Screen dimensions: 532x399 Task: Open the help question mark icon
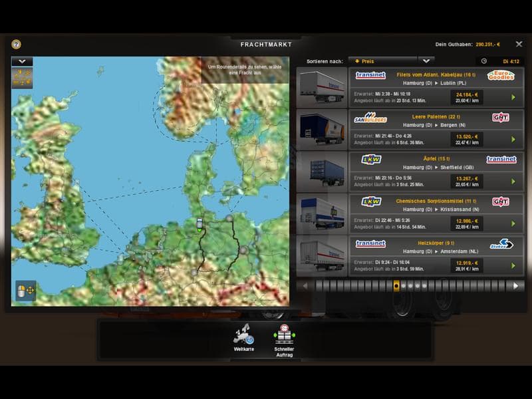(16, 45)
